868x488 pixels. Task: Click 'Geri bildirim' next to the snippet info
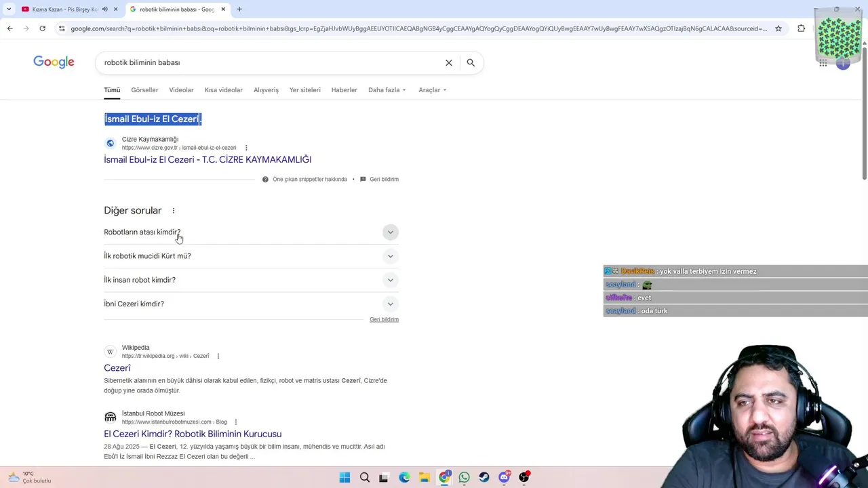click(384, 180)
